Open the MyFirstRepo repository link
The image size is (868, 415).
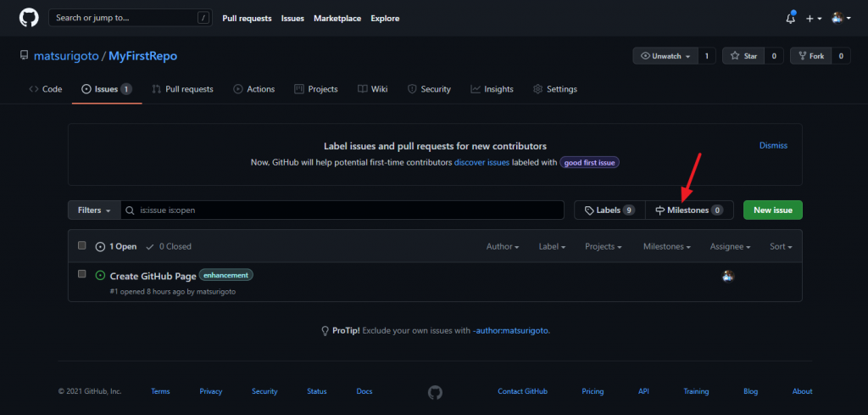pyautogui.click(x=142, y=56)
